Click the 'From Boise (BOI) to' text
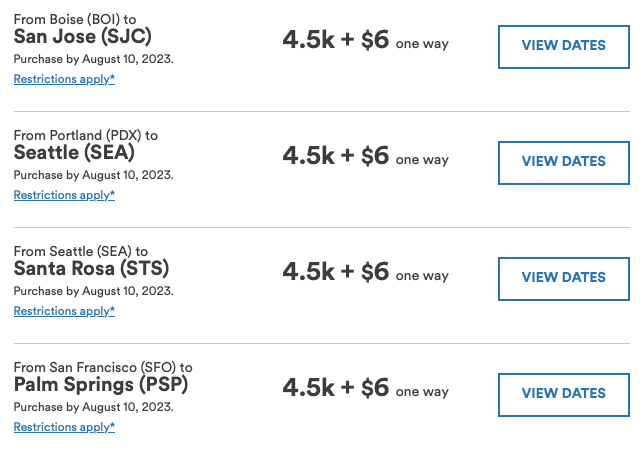641x451 pixels. coord(74,19)
